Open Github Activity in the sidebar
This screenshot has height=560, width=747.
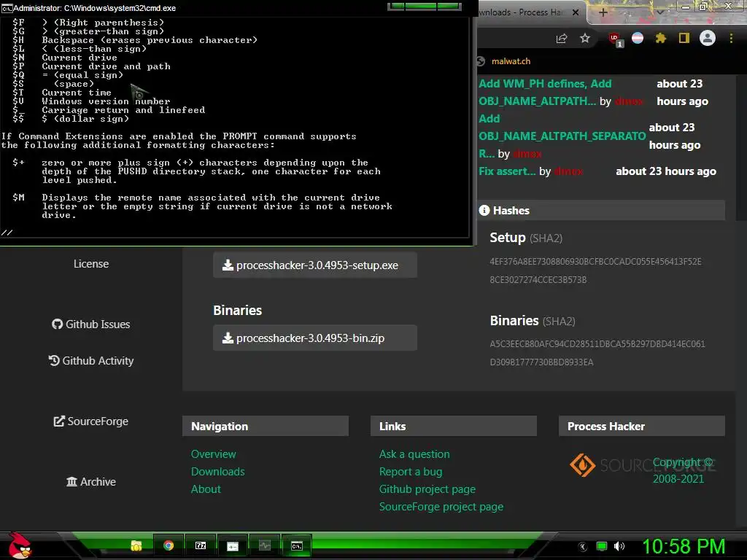coord(90,361)
